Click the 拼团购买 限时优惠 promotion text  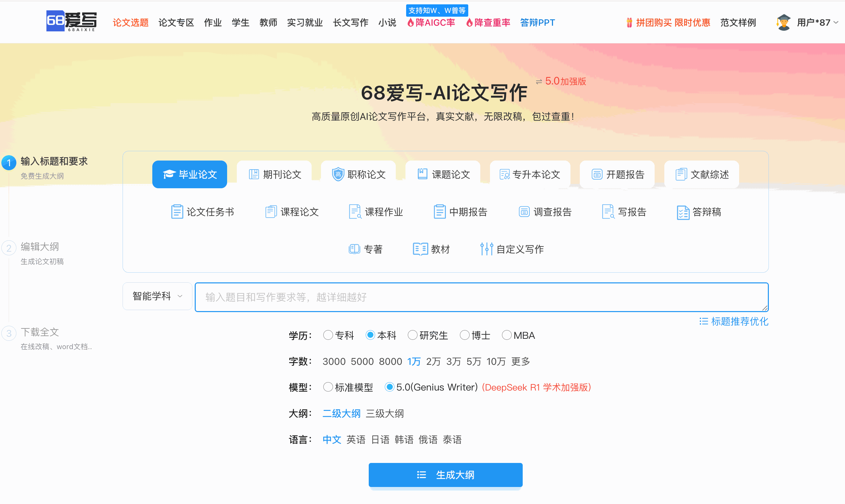pos(673,23)
